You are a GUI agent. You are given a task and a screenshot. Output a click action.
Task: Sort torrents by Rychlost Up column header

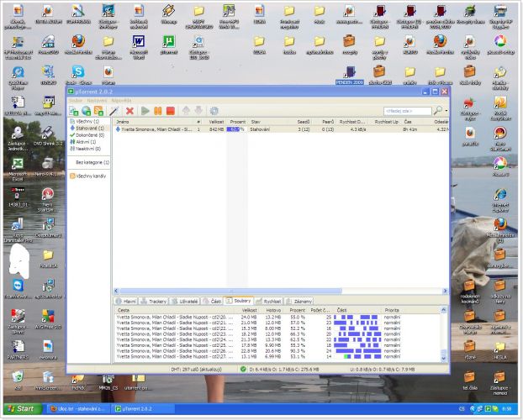tap(384, 122)
